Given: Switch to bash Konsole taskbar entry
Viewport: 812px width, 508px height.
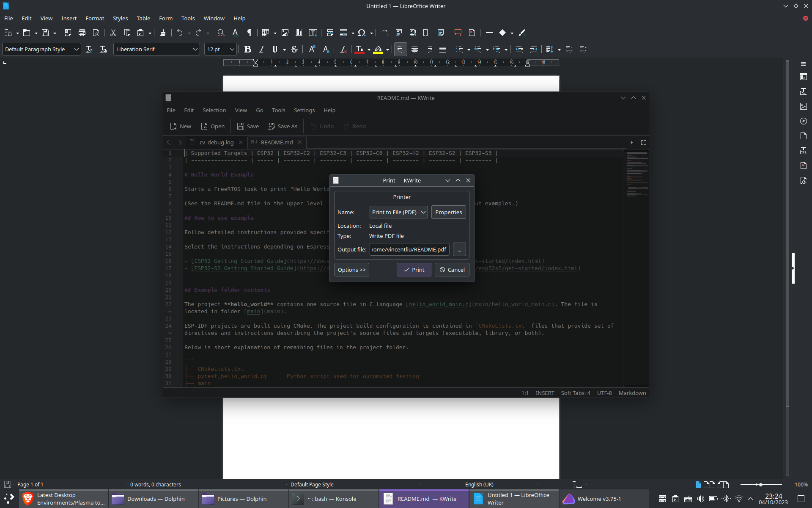Looking at the screenshot, I should coord(334,499).
